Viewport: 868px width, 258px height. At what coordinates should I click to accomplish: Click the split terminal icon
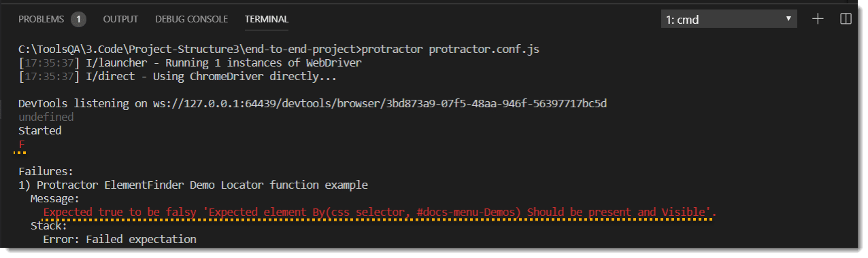click(846, 19)
